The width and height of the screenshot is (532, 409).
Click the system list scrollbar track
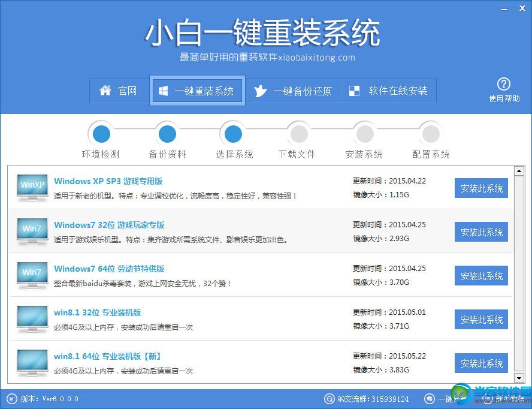click(519, 274)
